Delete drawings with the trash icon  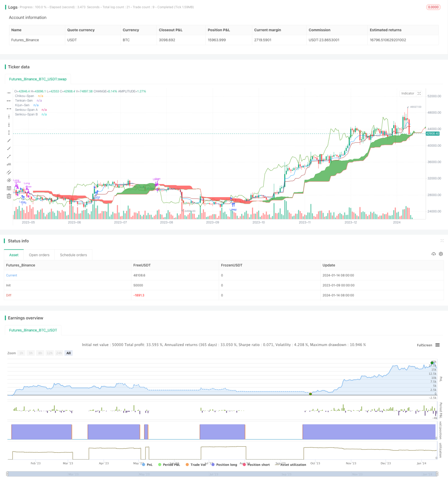click(9, 196)
